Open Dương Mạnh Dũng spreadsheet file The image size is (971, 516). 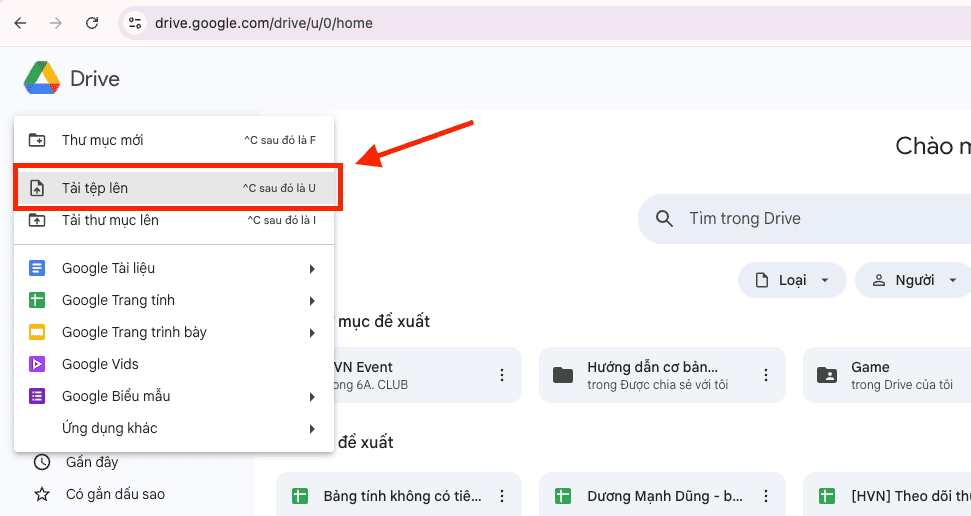pos(662,496)
